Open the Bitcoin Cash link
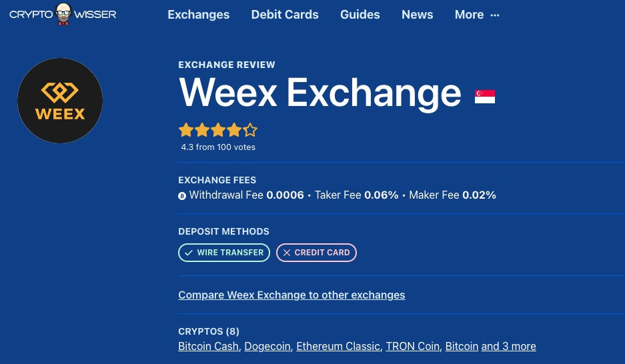 click(x=209, y=346)
